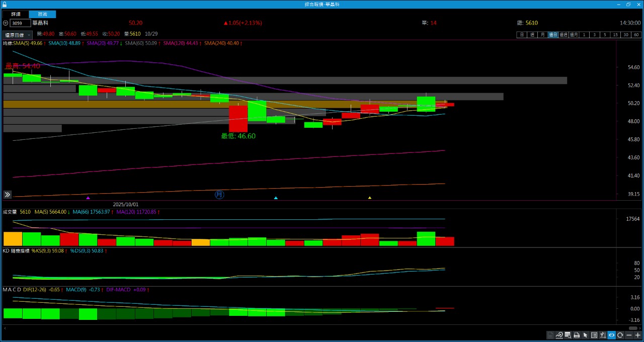Image resolution: width=644 pixels, height=342 pixels.
Task: Open the panel layout icon
Action: pos(594,335)
